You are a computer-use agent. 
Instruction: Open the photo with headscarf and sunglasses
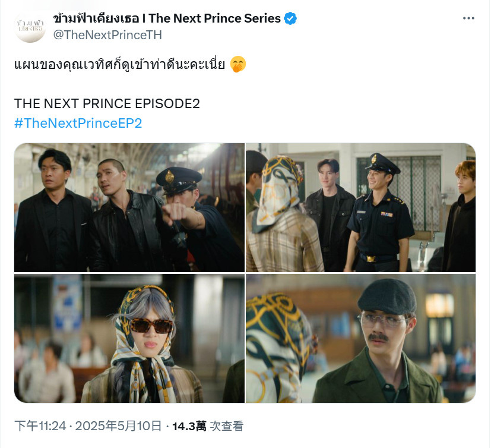pyautogui.click(x=129, y=338)
